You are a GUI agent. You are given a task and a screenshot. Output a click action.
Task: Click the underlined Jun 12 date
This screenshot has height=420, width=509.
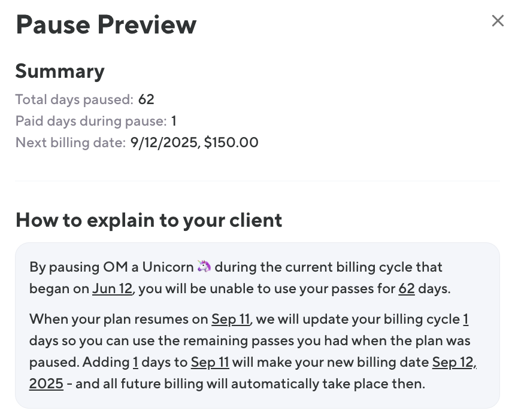click(x=112, y=288)
